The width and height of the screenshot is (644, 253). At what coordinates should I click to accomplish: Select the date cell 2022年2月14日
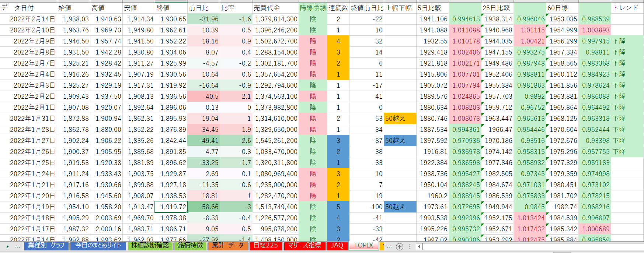29,19
